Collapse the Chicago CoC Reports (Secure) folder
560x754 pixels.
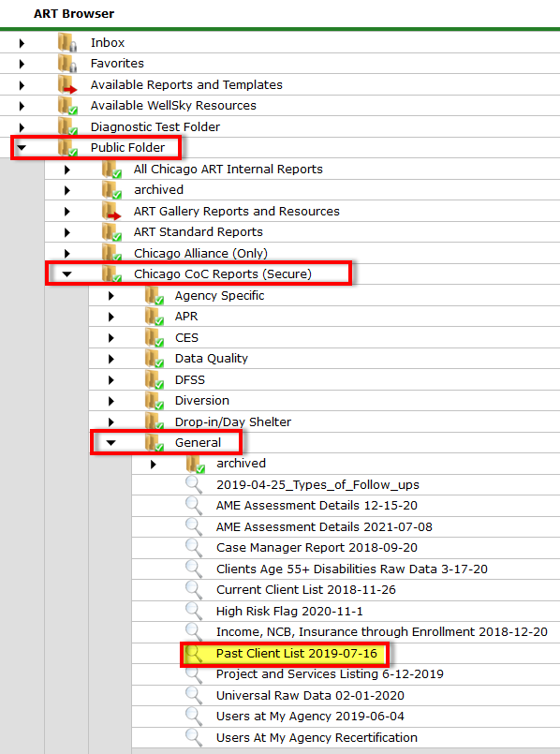pos(66,274)
